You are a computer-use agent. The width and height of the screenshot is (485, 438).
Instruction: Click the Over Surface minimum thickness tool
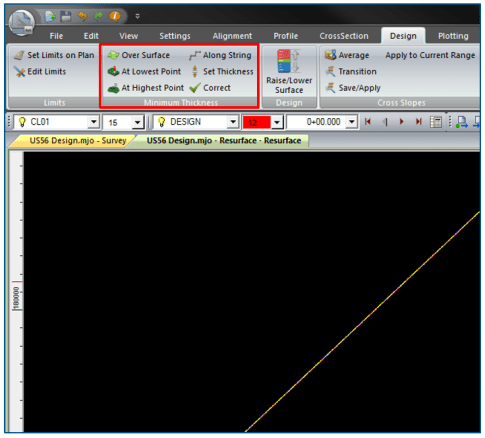click(139, 55)
